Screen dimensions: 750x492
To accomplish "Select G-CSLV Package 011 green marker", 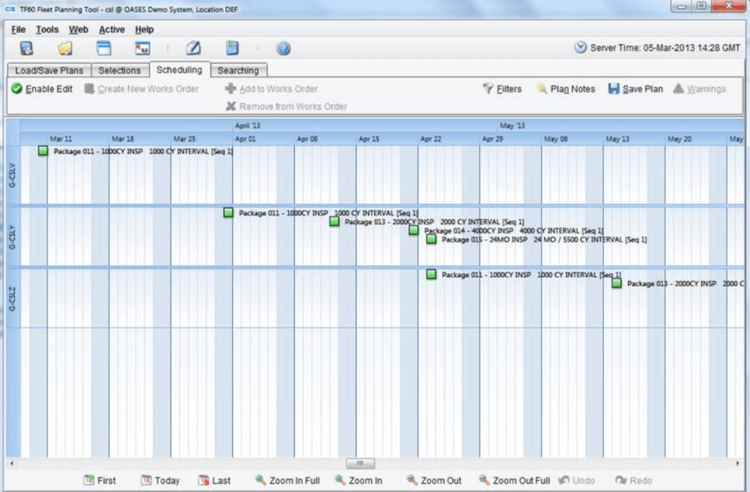I will 43,151.
